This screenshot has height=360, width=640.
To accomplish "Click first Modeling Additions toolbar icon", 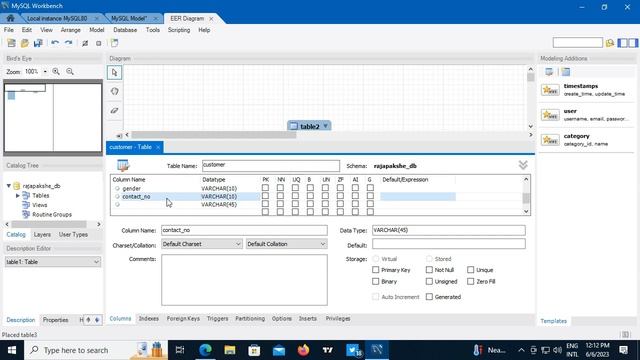I will click(549, 72).
